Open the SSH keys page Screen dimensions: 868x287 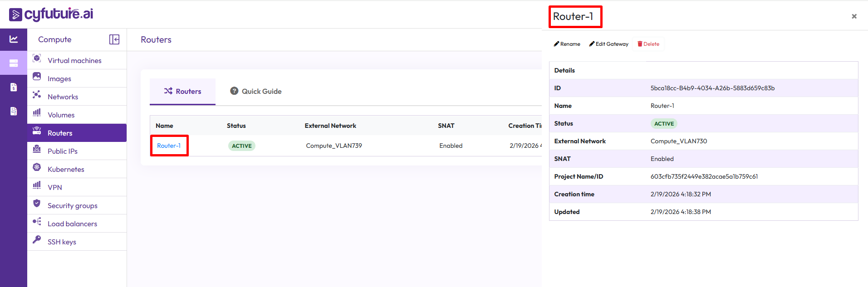(x=62, y=242)
